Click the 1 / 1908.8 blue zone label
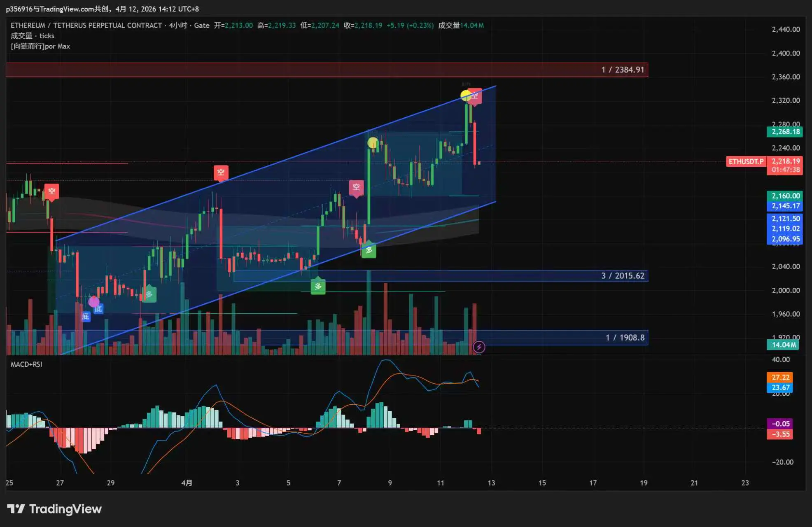This screenshot has height=527, width=812. (625, 338)
